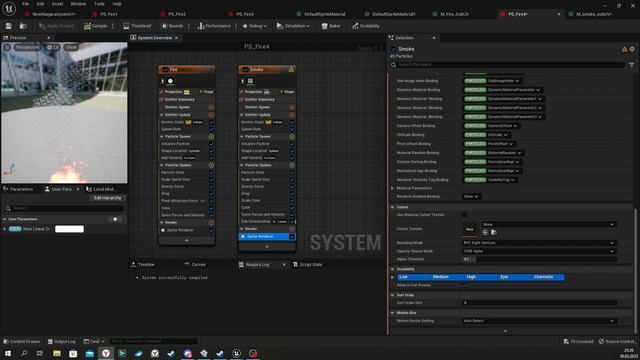The width and height of the screenshot is (640, 360).
Task: Collapse Smoke Particle Spawn section
Action: click(242, 136)
